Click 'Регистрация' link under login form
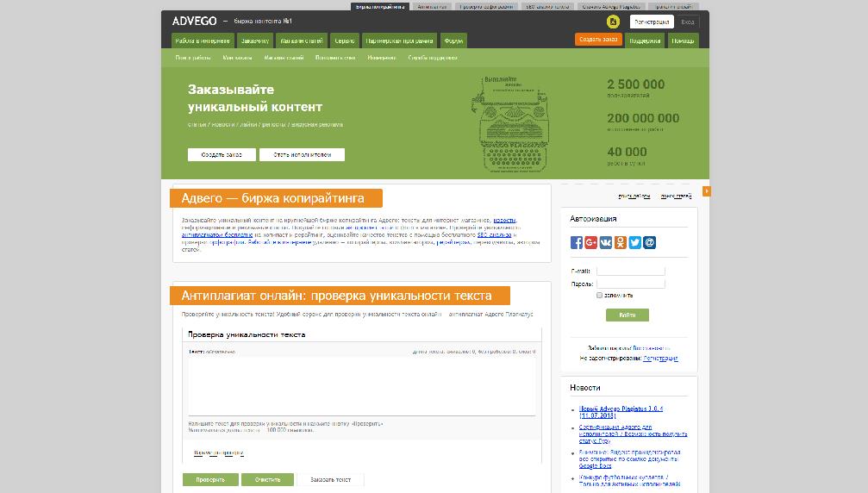 (x=660, y=358)
